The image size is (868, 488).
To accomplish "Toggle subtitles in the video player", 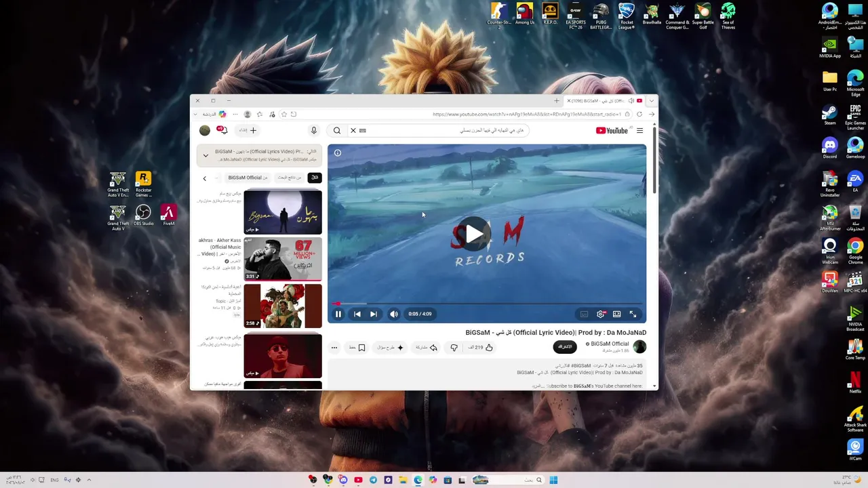I will pyautogui.click(x=584, y=314).
